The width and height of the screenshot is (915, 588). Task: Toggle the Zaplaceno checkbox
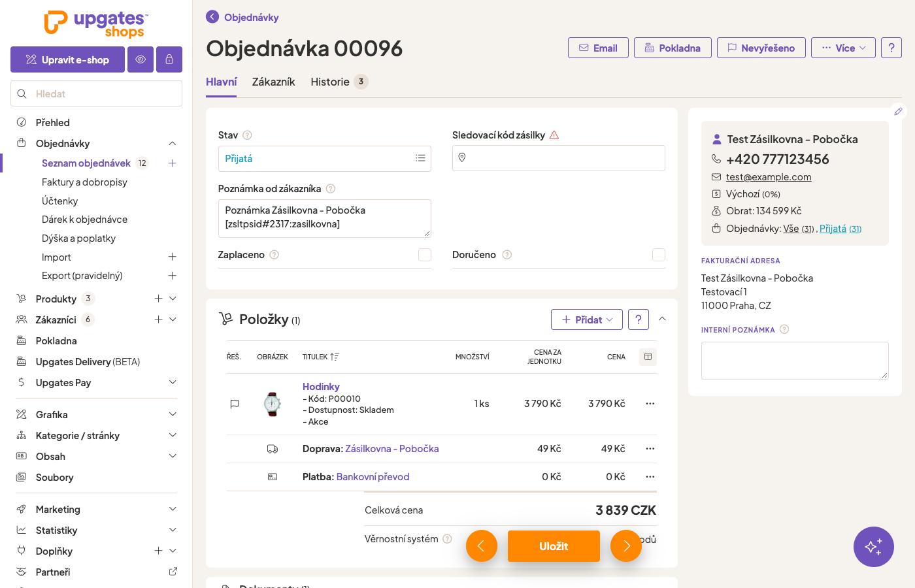pos(425,255)
